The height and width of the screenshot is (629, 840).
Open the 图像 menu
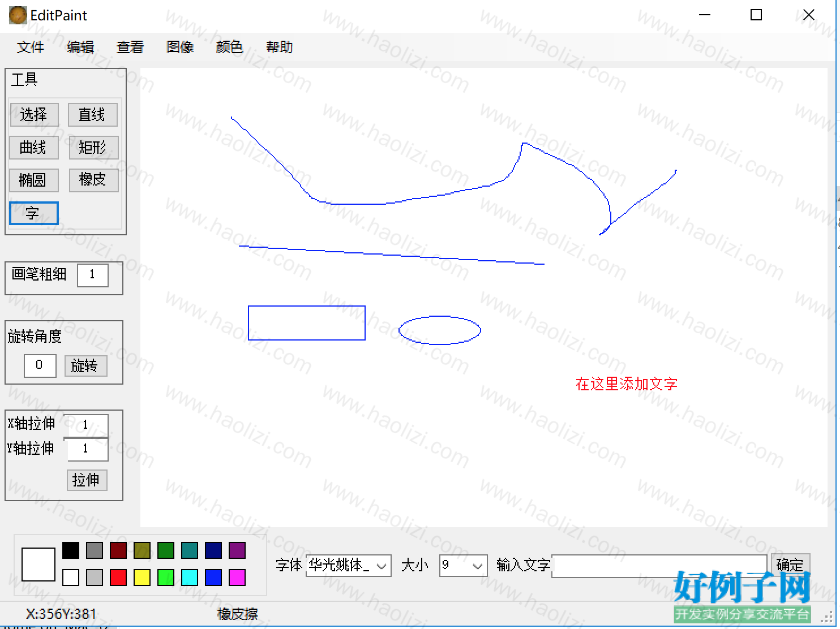(x=180, y=47)
